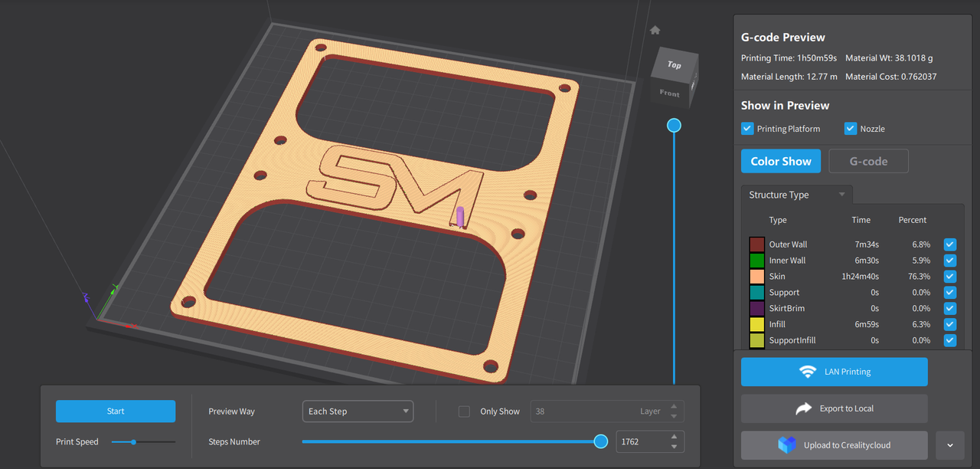Click the Skin percent 76.3%
The height and width of the screenshot is (469, 980).
click(x=920, y=277)
